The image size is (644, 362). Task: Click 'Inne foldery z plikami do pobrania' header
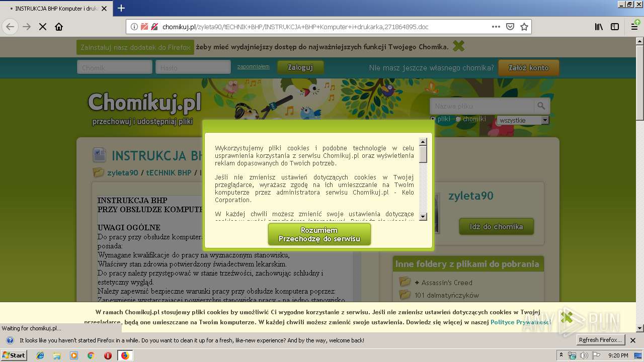(467, 264)
